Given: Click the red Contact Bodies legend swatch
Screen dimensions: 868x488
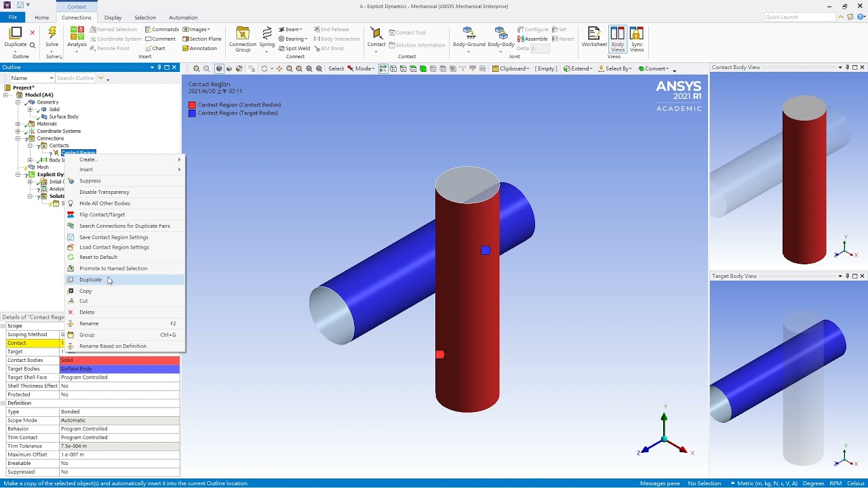Looking at the screenshot, I should [x=193, y=105].
